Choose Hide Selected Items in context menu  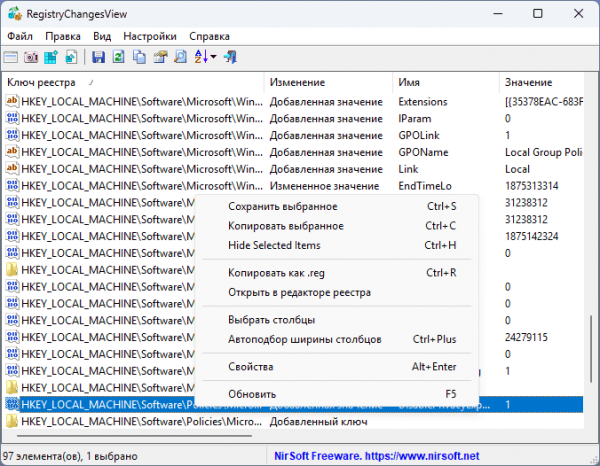pyautogui.click(x=337, y=245)
